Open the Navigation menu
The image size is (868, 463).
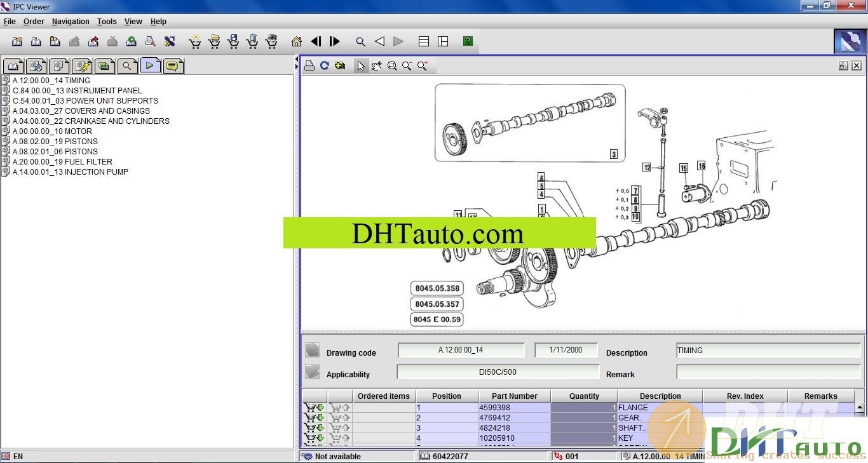71,22
